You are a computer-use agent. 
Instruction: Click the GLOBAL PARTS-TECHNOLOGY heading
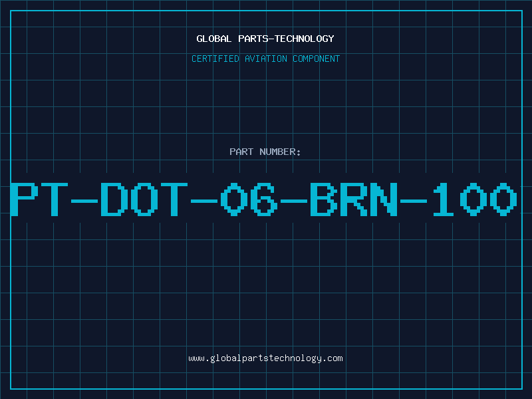265,39
